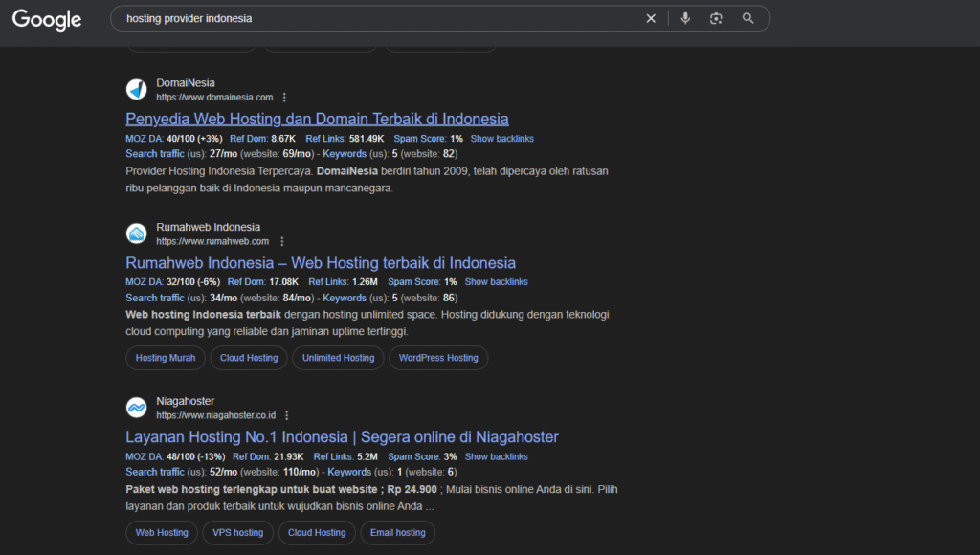Viewport: 980px width, 555px height.
Task: Open the more options menu for niagahoster.co.id
Action: 287,415
